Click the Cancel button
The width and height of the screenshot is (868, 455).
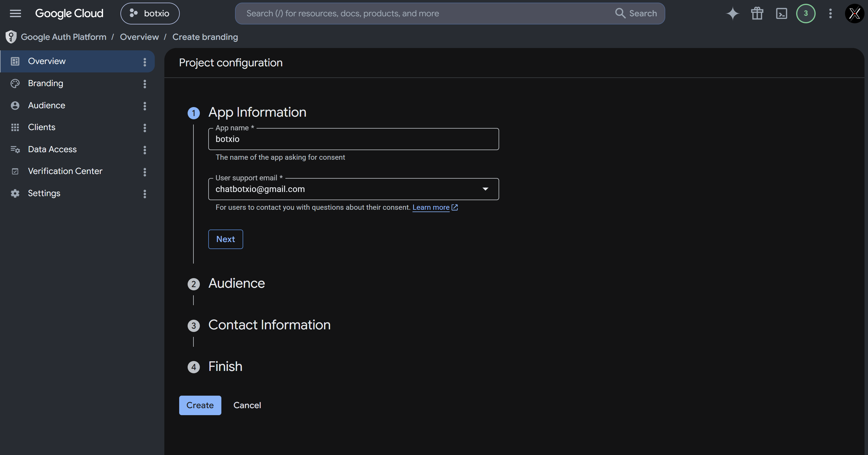coord(247,406)
